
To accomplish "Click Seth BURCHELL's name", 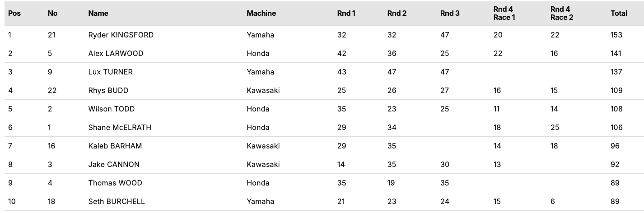I will (x=117, y=201).
